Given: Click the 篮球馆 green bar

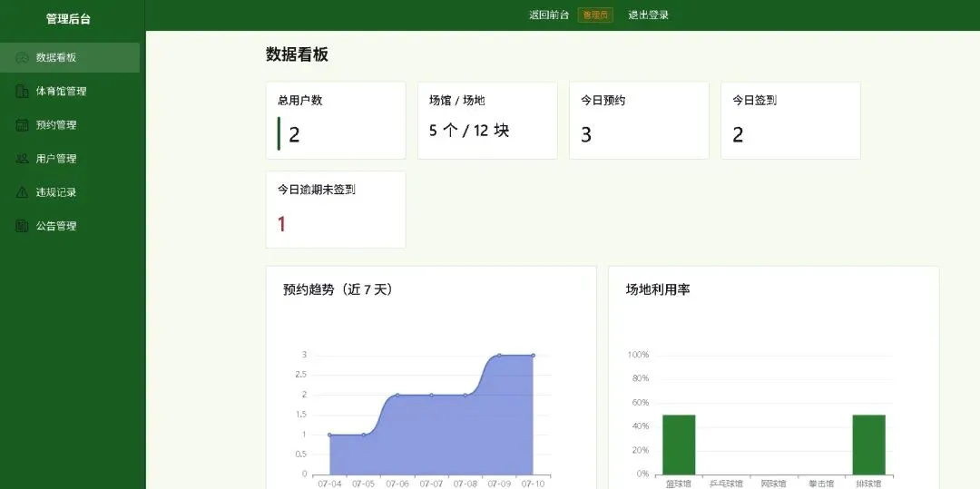Looking at the screenshot, I should point(679,445).
